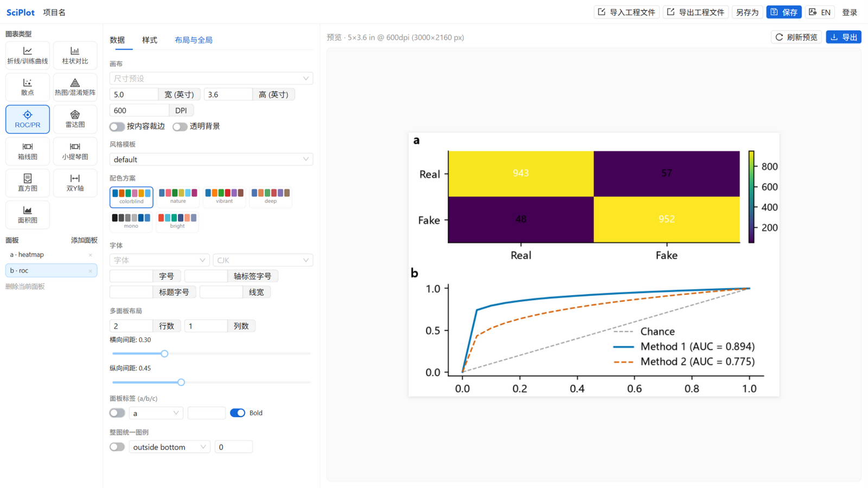
Task: Click the import project file button
Action: coord(627,12)
